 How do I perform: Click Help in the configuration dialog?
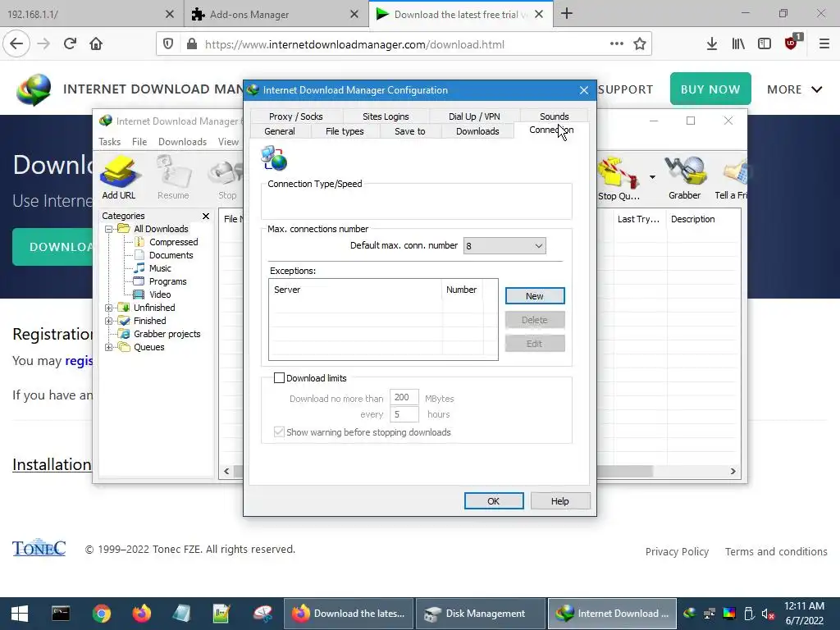pos(559,501)
